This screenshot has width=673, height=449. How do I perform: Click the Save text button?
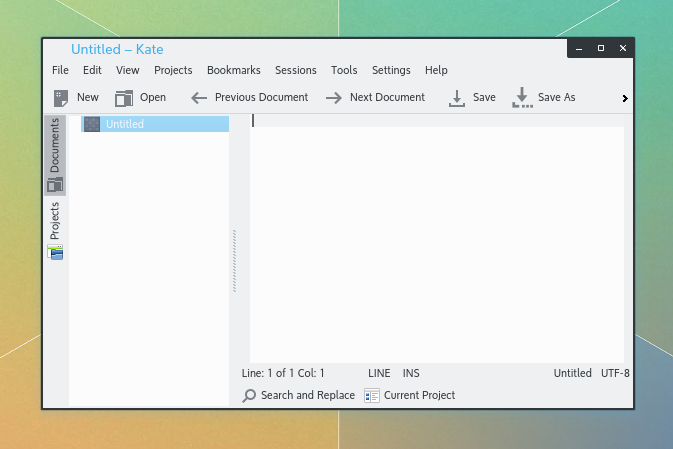tap(484, 97)
